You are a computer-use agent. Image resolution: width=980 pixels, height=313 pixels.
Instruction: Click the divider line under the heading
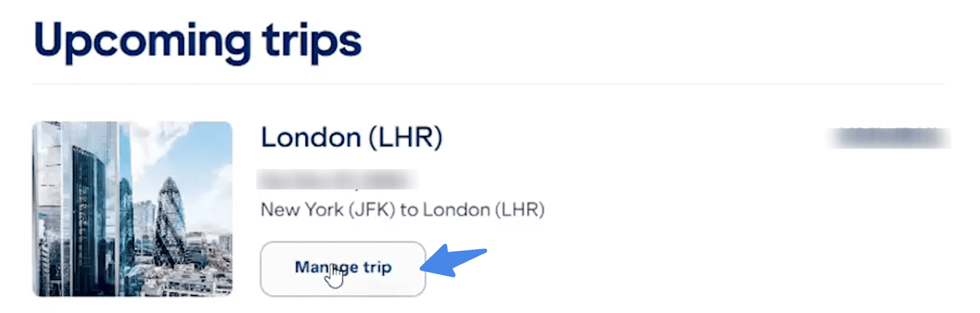pos(489,84)
